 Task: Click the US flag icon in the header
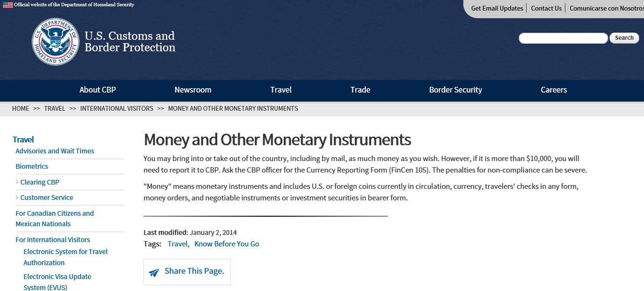click(x=8, y=5)
